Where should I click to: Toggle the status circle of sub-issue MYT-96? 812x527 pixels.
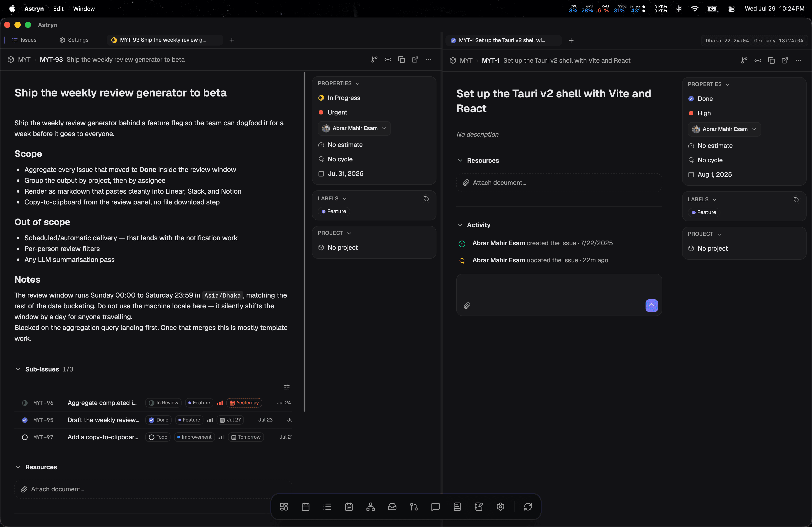(25, 403)
